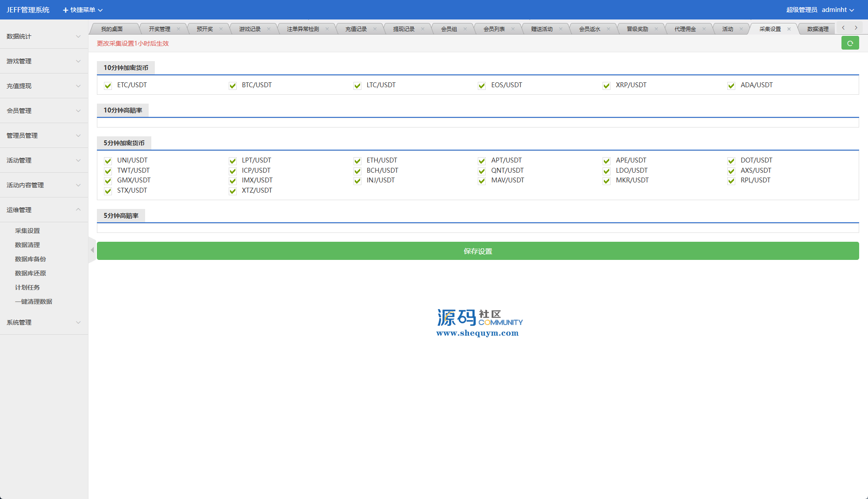Screen dimensions: 868x499
Task: Open 数据库备份 in the sidebar
Action: 31,259
